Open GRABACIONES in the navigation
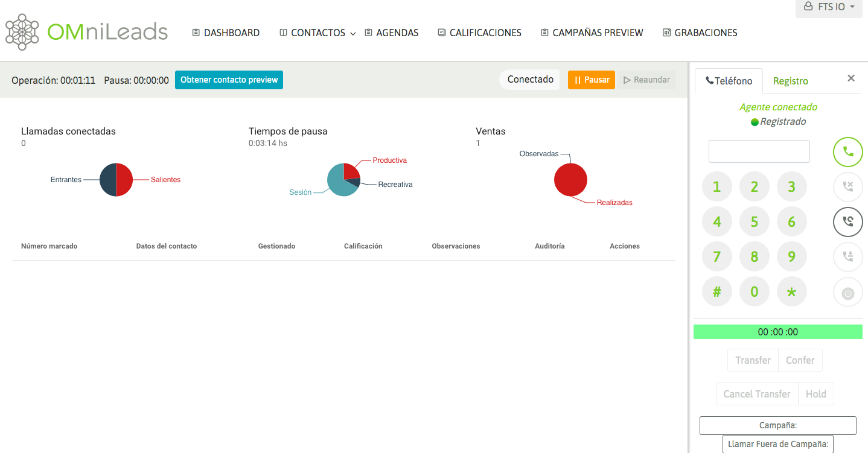This screenshot has height=453, width=868. [x=700, y=33]
